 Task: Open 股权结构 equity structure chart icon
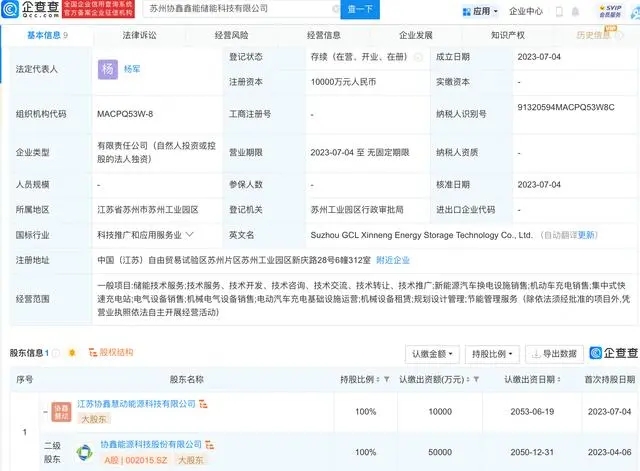pos(93,352)
